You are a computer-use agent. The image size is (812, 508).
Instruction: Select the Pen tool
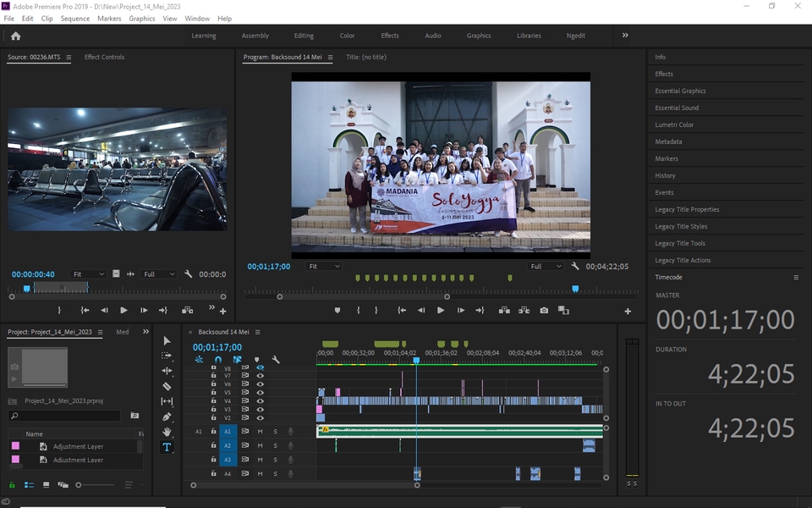[167, 417]
